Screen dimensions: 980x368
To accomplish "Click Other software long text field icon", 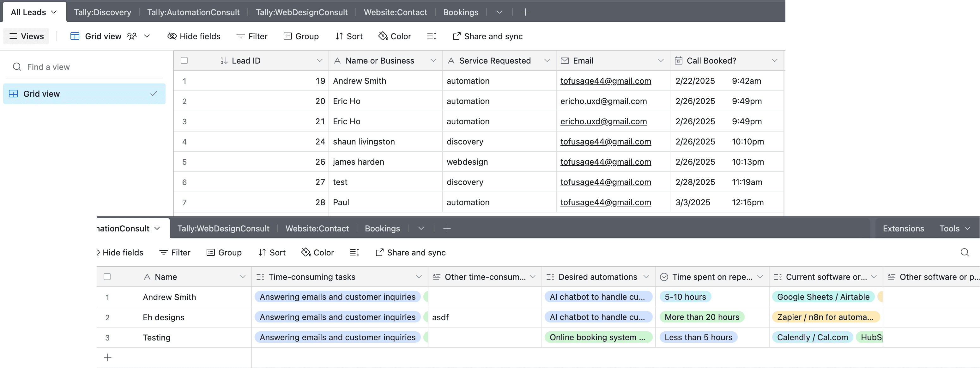I will pyautogui.click(x=891, y=277).
